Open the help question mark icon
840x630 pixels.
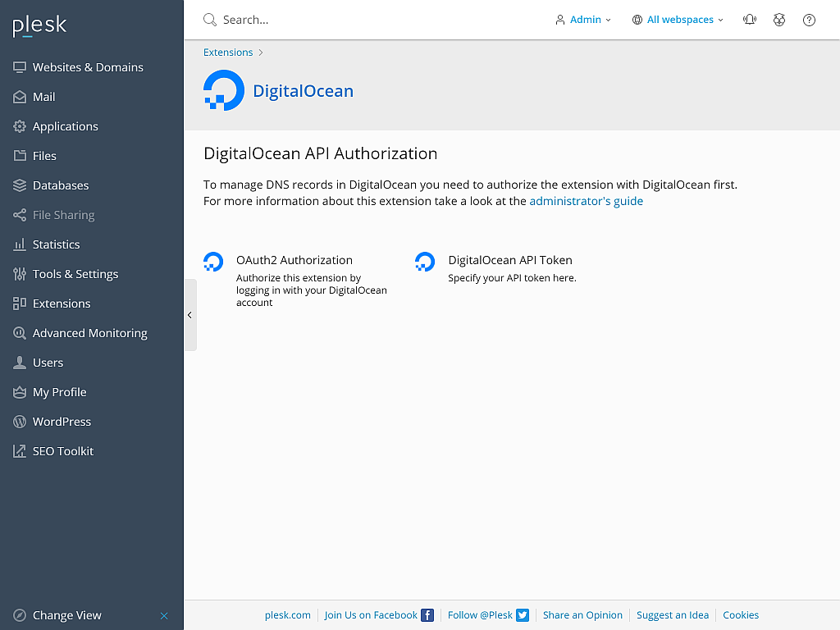click(x=809, y=20)
